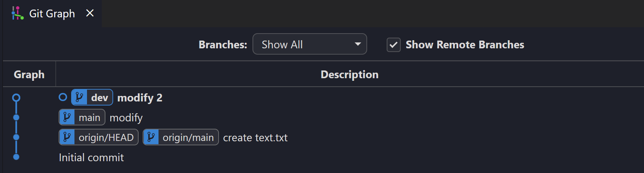Select the graph node for modify commit
This screenshot has height=173, width=644.
click(x=16, y=118)
